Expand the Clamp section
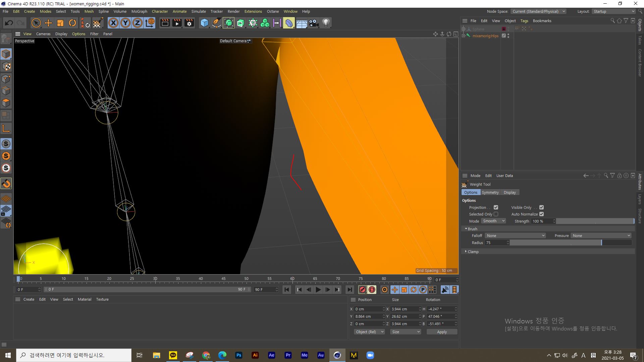 (466, 251)
